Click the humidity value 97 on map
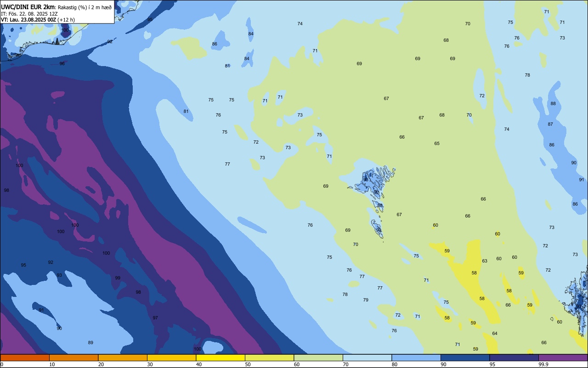This screenshot has width=588, height=368. (x=155, y=318)
